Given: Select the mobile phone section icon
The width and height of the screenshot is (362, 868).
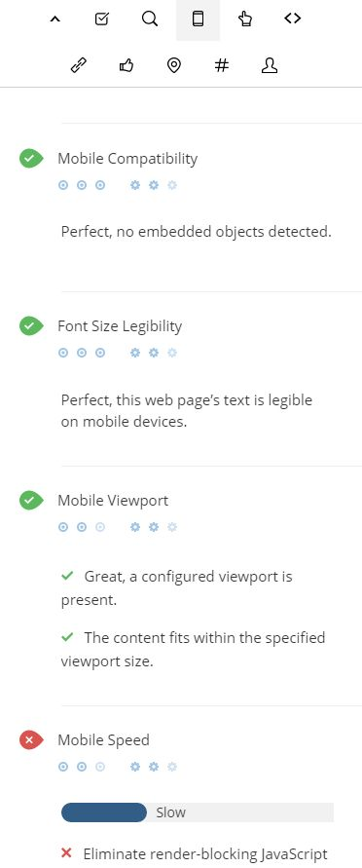Looking at the screenshot, I should (198, 19).
